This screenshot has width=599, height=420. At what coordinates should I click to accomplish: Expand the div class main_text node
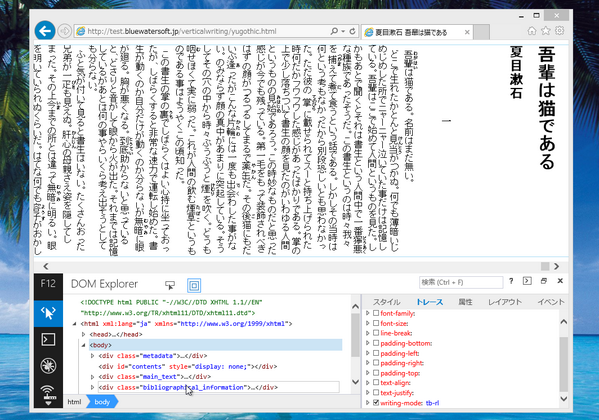pos(92,377)
